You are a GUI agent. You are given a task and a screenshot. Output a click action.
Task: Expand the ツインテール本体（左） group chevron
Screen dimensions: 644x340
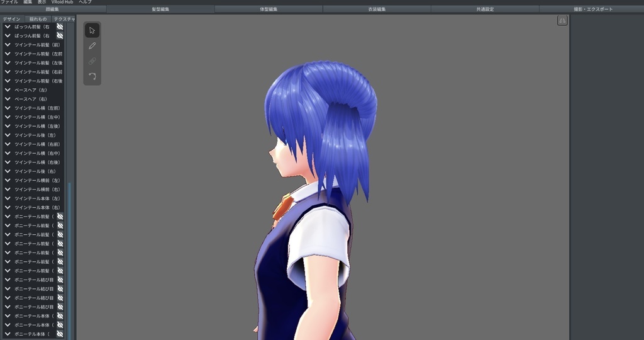(8, 198)
